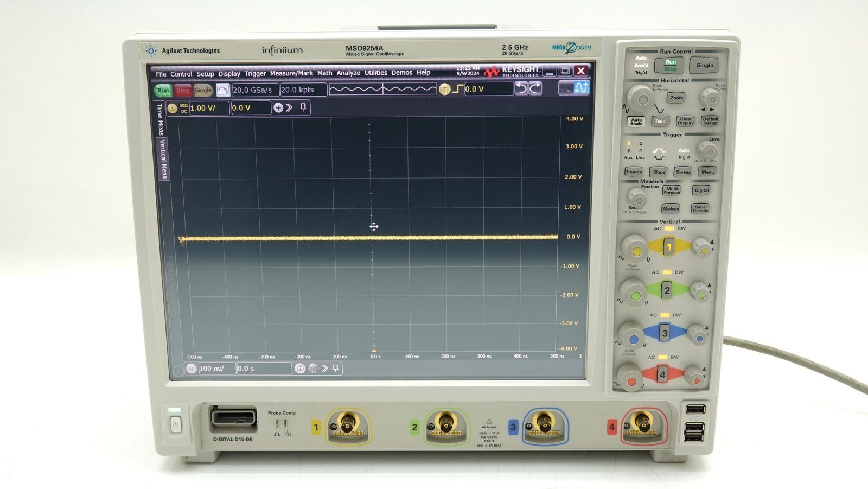The image size is (868, 489).
Task: Click the autoscale refresh icon next to Single
Action: pos(222,90)
